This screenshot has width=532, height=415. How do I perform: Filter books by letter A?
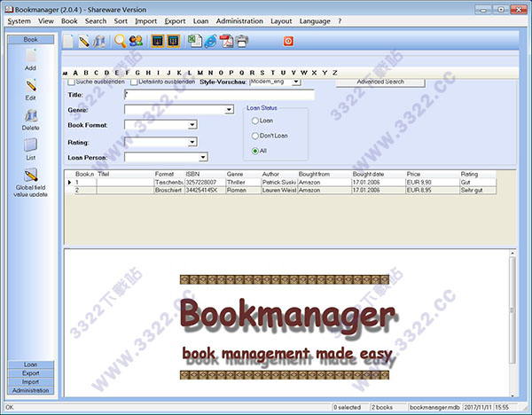coord(75,73)
